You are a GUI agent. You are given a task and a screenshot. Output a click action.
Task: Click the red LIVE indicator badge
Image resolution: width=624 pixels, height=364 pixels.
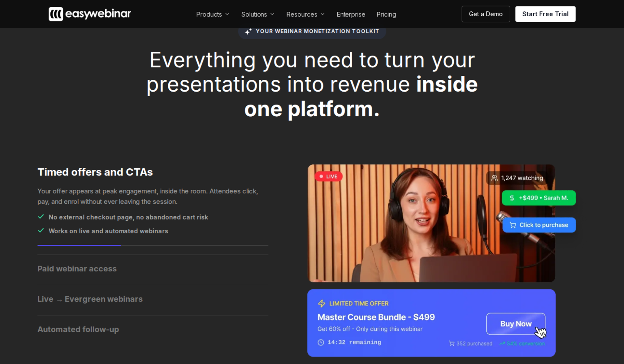click(x=328, y=176)
